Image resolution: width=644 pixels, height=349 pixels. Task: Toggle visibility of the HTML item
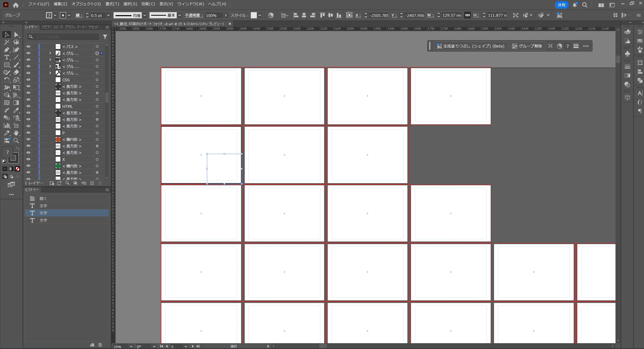click(x=28, y=106)
